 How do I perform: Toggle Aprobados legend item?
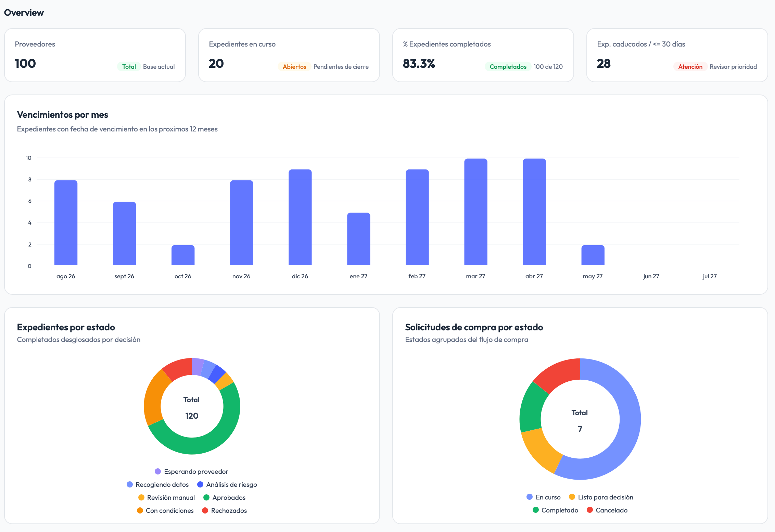tap(224, 497)
